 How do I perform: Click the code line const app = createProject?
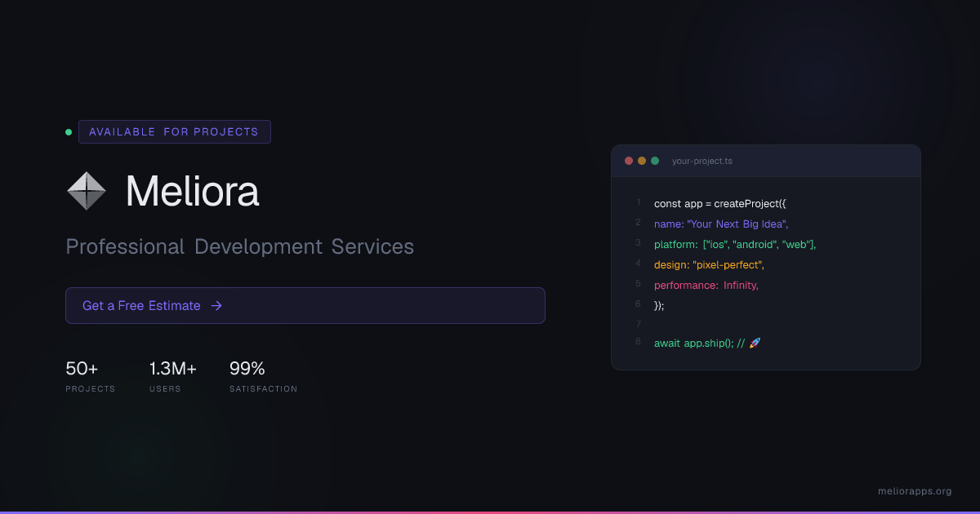[720, 203]
